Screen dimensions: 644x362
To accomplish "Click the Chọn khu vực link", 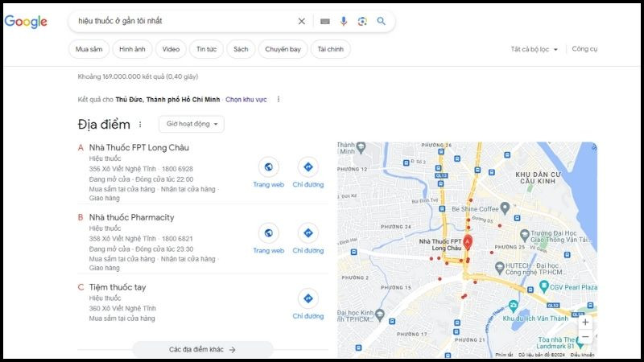I will pyautogui.click(x=246, y=99).
